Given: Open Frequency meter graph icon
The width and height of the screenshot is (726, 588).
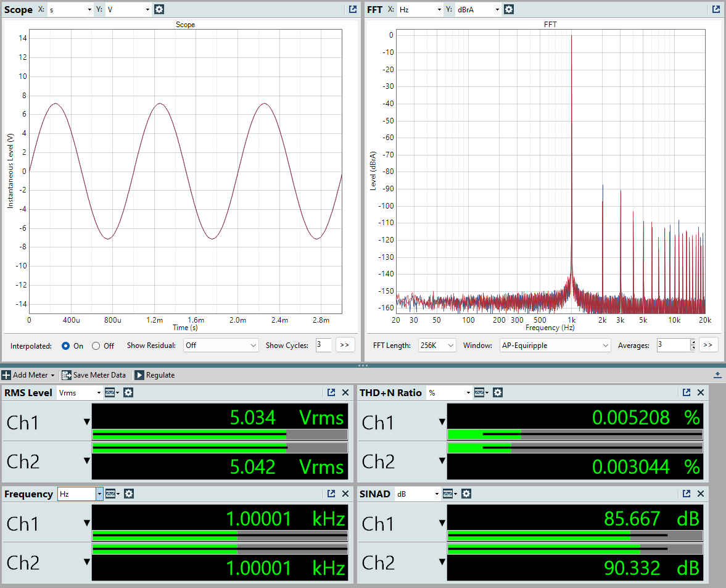Looking at the screenshot, I should pos(110,494).
